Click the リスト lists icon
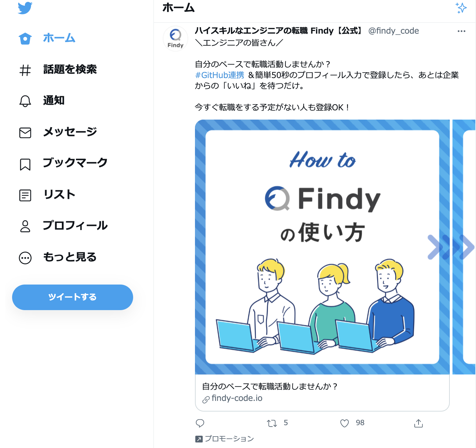This screenshot has width=476, height=448. 25,195
